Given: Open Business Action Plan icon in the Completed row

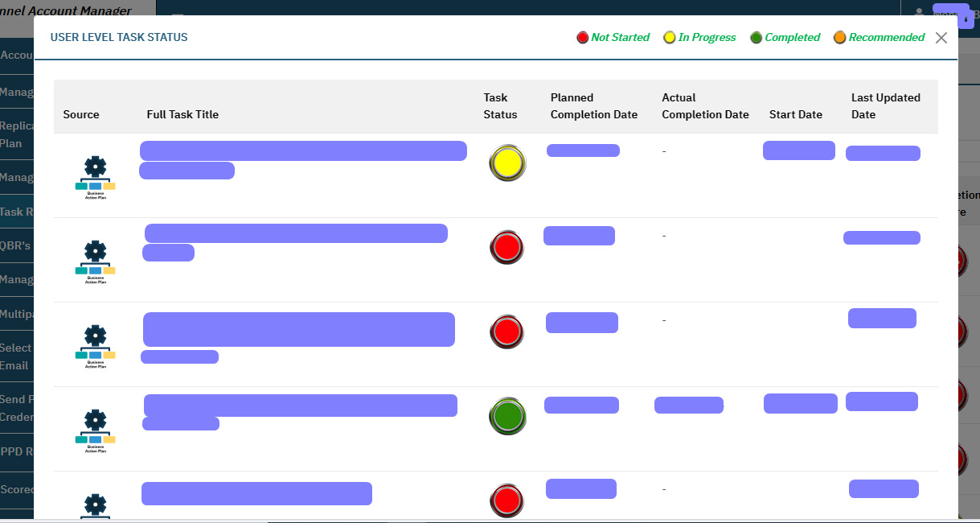Looking at the screenshot, I should (x=96, y=431).
